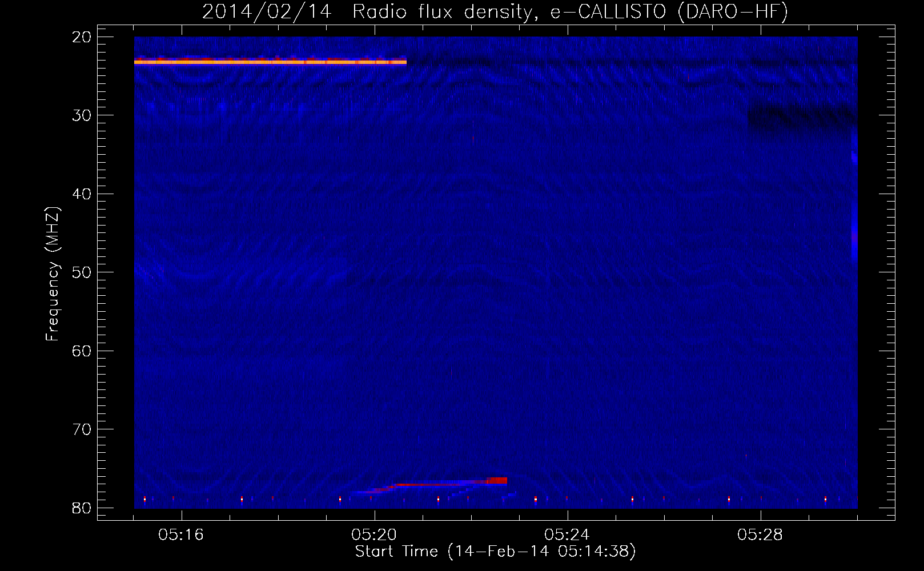
Task: Click the plot title '2014/02/14 Radio flux density'
Action: click(x=495, y=13)
